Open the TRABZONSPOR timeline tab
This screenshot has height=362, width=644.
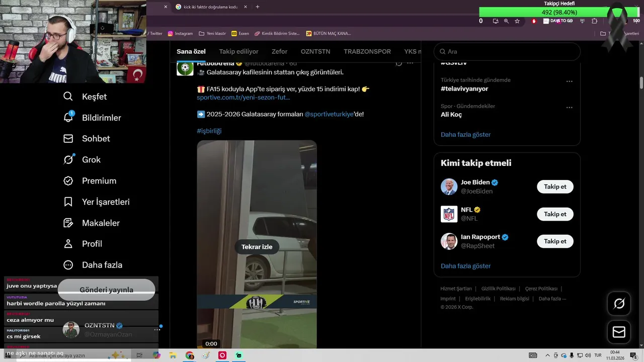pyautogui.click(x=367, y=52)
